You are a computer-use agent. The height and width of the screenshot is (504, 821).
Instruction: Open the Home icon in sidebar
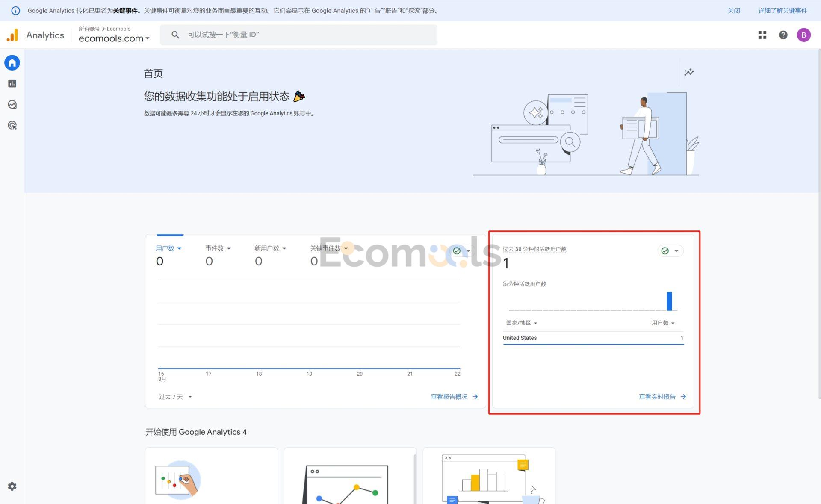point(12,63)
